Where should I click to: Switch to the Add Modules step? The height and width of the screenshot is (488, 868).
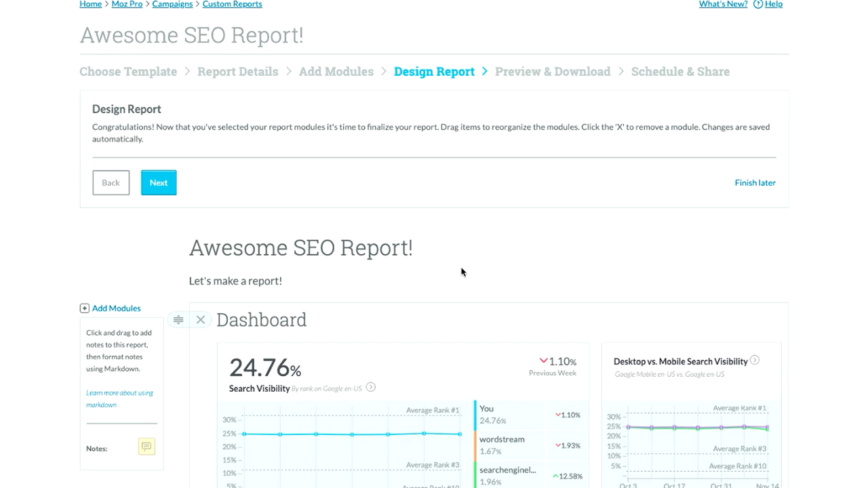[x=336, y=72]
